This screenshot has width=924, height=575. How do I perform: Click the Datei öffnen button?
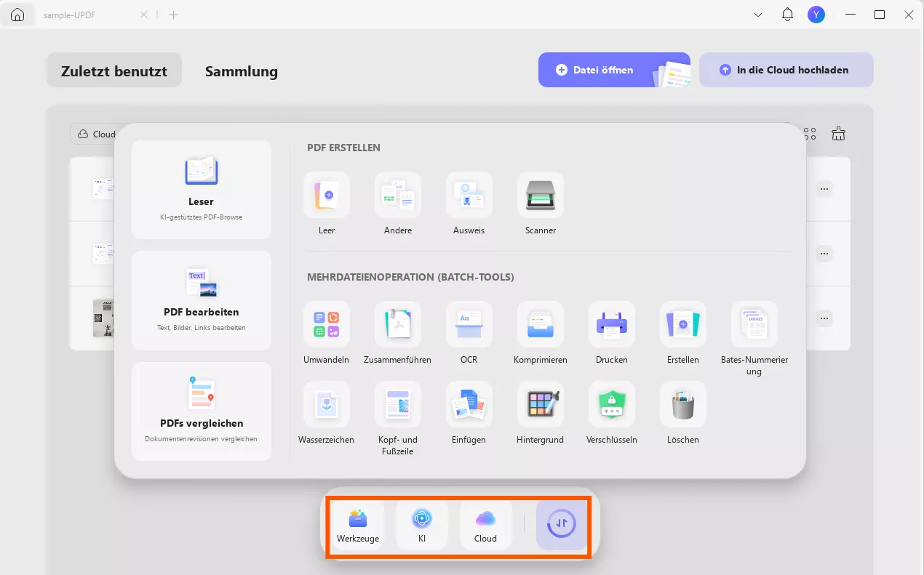pos(614,70)
